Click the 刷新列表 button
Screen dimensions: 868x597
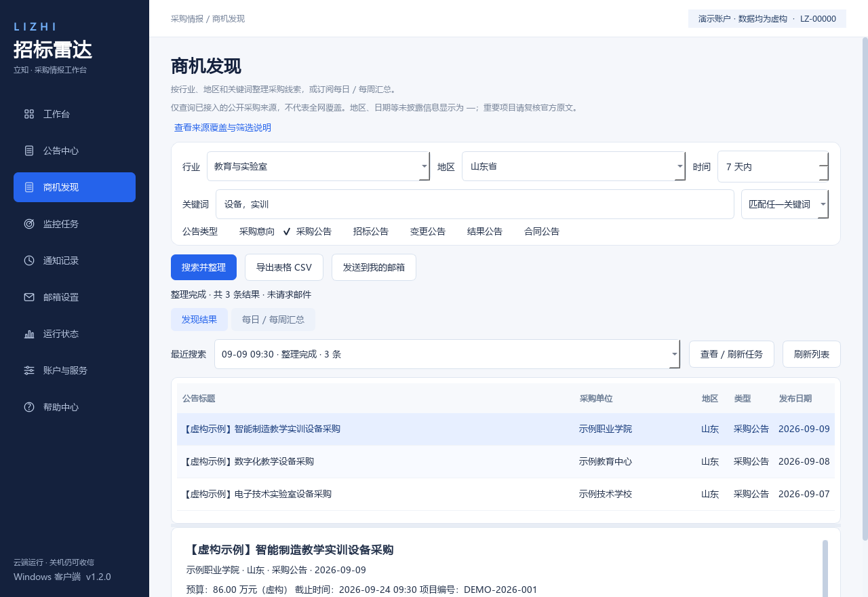tap(812, 354)
